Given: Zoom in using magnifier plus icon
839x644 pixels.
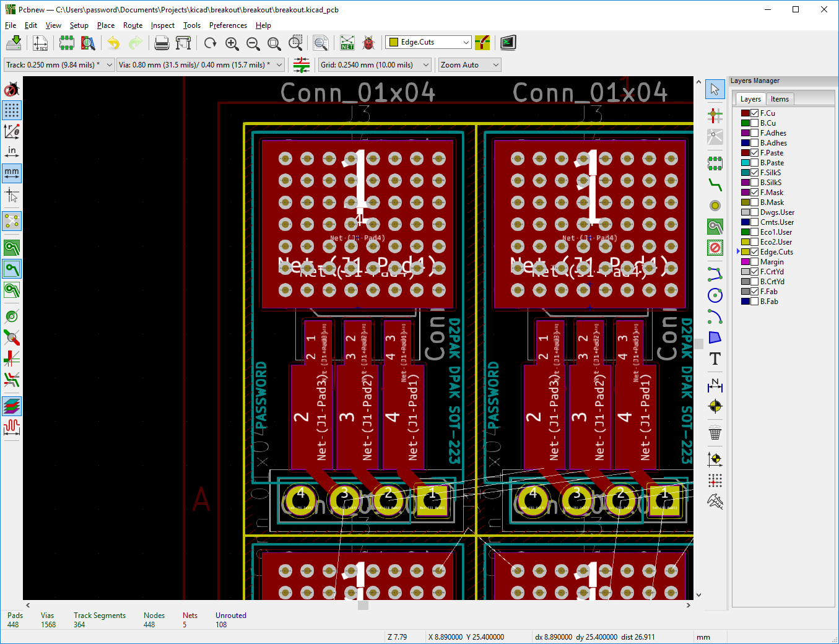Looking at the screenshot, I should click(x=232, y=43).
